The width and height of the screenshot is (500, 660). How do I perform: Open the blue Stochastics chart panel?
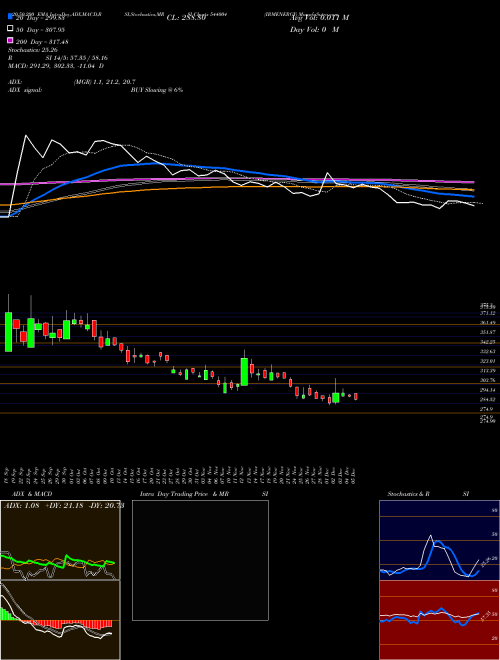[x=439, y=540]
